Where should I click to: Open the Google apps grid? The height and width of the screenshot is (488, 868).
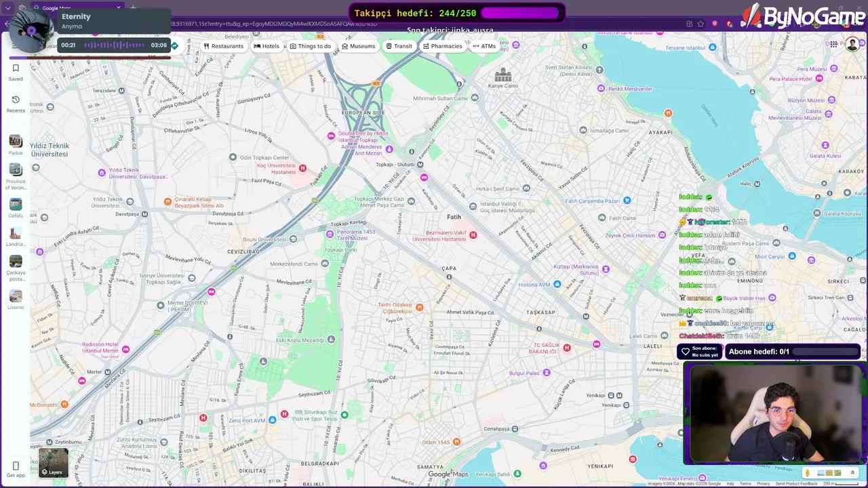click(833, 45)
